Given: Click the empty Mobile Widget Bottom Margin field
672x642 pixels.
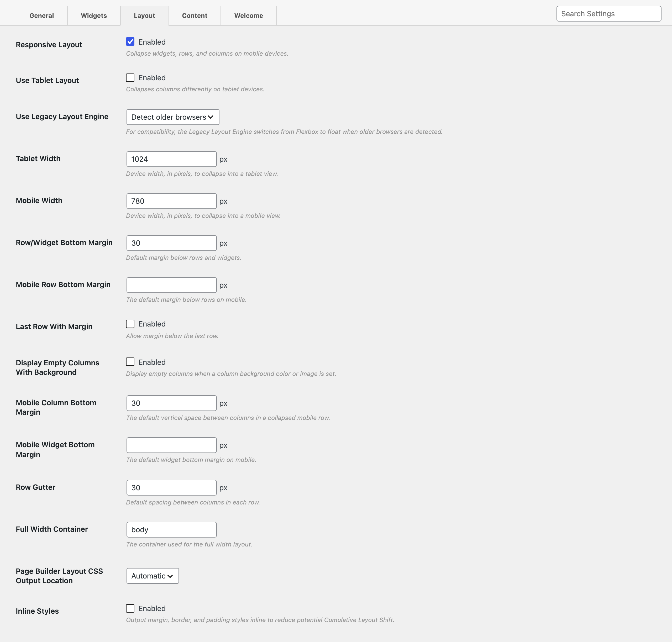Looking at the screenshot, I should coord(171,445).
